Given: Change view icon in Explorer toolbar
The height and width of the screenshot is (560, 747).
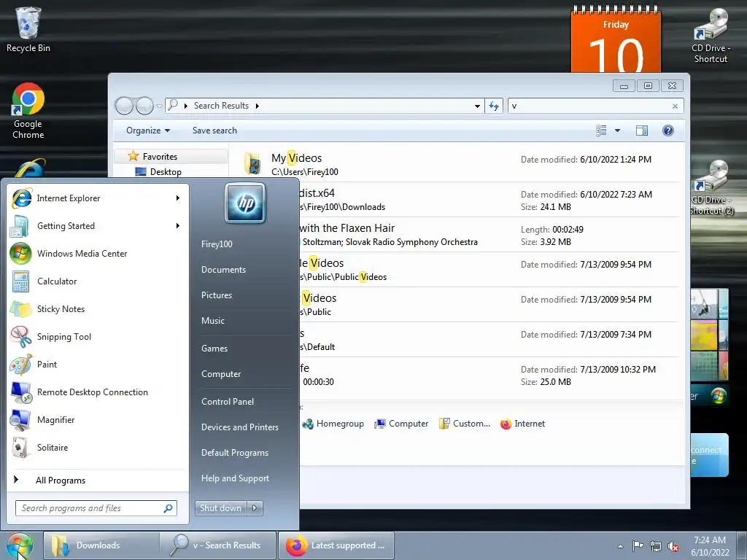Looking at the screenshot, I should point(601,131).
